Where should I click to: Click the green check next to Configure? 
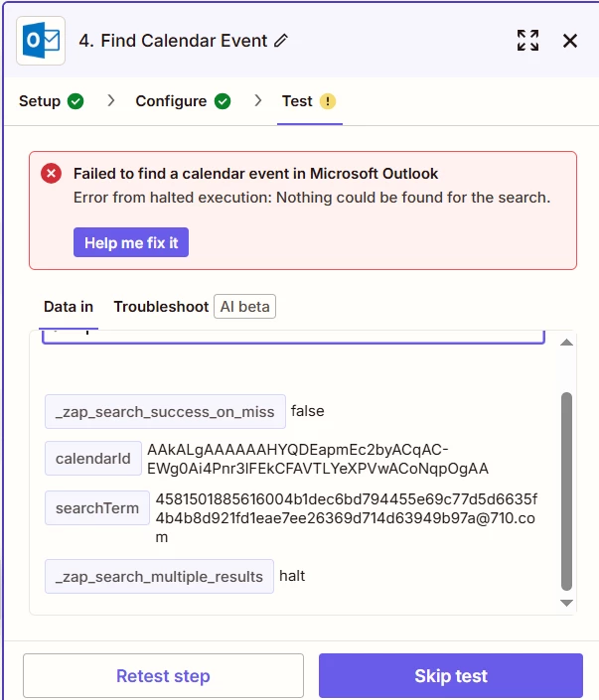point(223,101)
